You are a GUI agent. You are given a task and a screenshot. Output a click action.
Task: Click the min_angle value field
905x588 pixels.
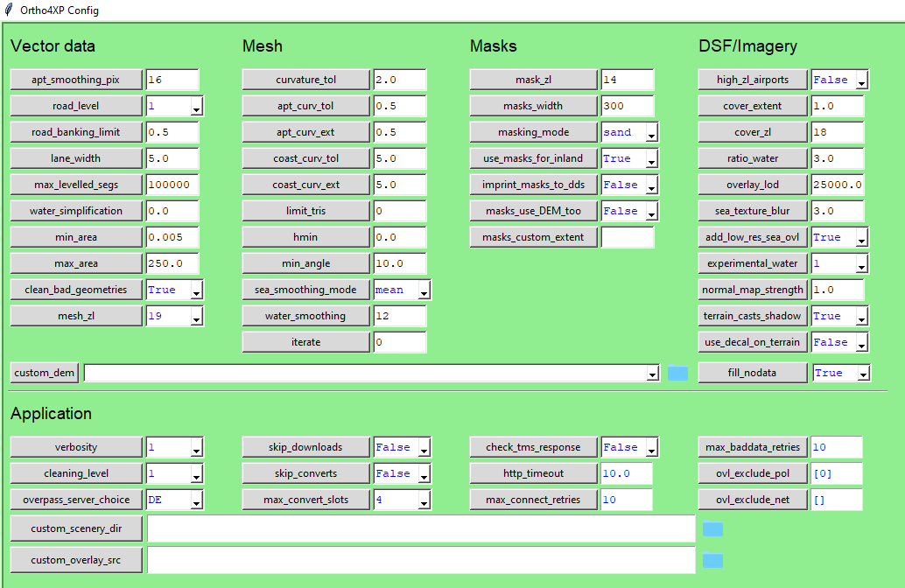click(399, 263)
